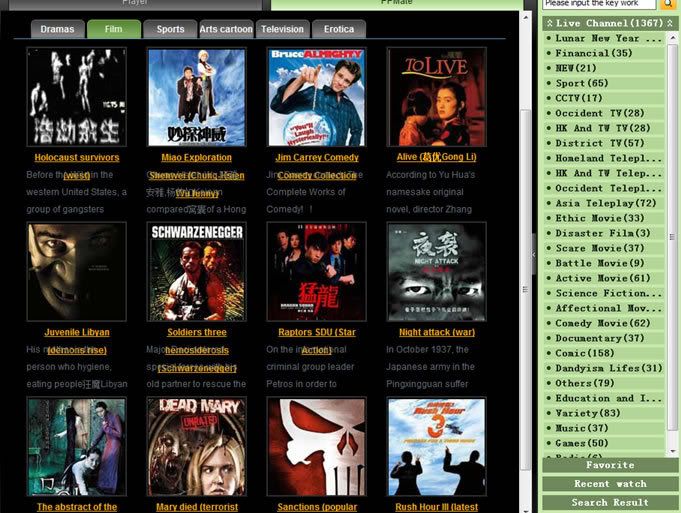The width and height of the screenshot is (681, 513).
Task: Select HK And TW TV(28) category
Action: pyautogui.click(x=604, y=128)
